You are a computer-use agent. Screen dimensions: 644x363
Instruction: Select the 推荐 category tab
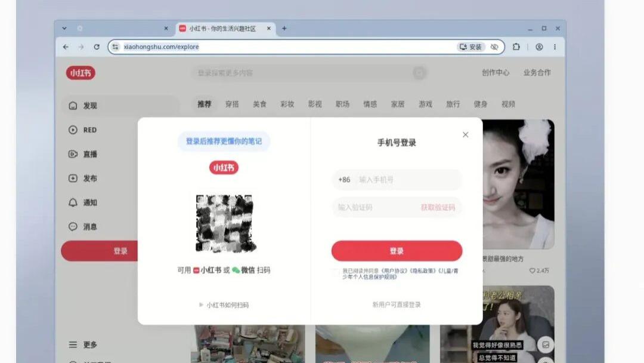pyautogui.click(x=204, y=104)
